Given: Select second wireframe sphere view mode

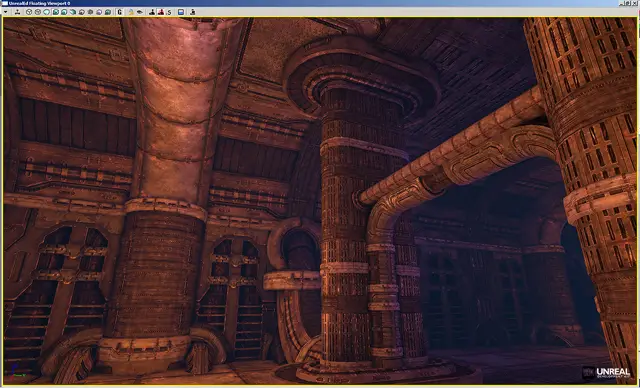Looking at the screenshot, I should tap(38, 12).
